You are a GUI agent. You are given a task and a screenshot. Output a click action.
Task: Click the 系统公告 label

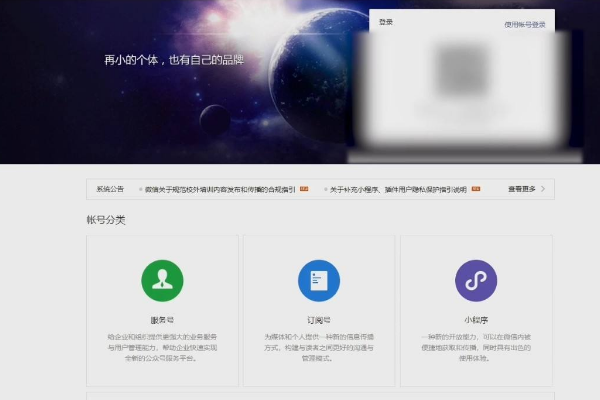point(111,188)
